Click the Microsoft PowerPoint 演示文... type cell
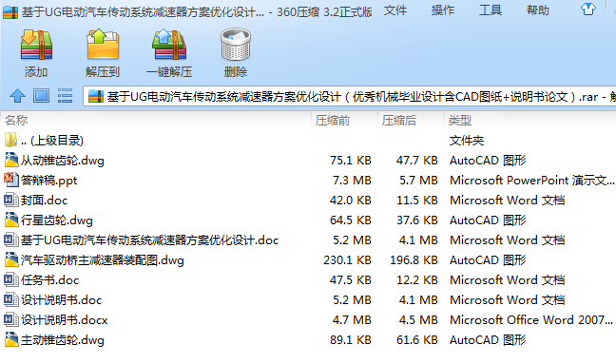Image resolution: width=616 pixels, height=364 pixels. click(532, 181)
